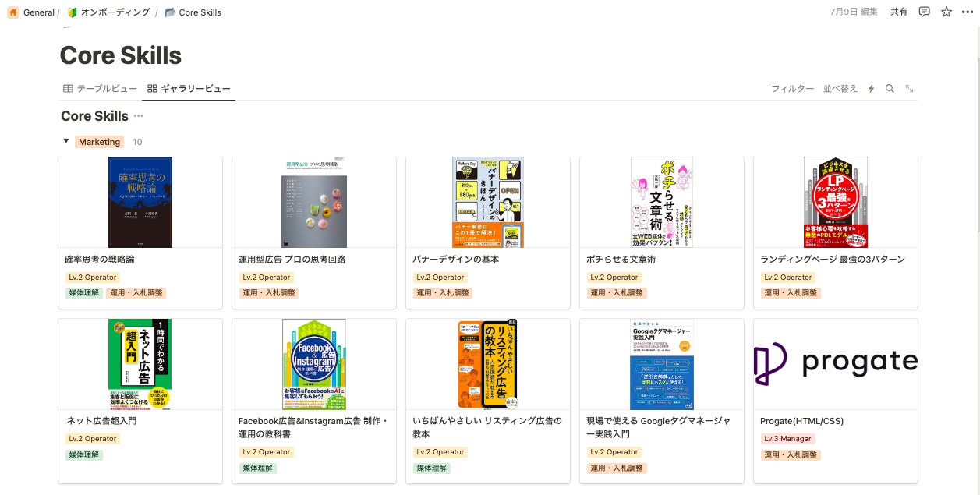
Task: Click the General home icon in breadcrumb
Action: (x=13, y=12)
